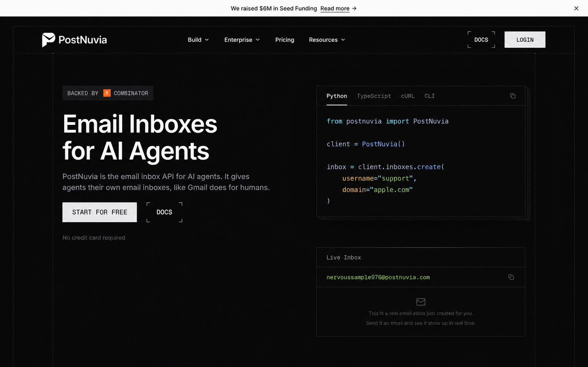
Task: Click the START FOR FREE button
Action: [99, 212]
